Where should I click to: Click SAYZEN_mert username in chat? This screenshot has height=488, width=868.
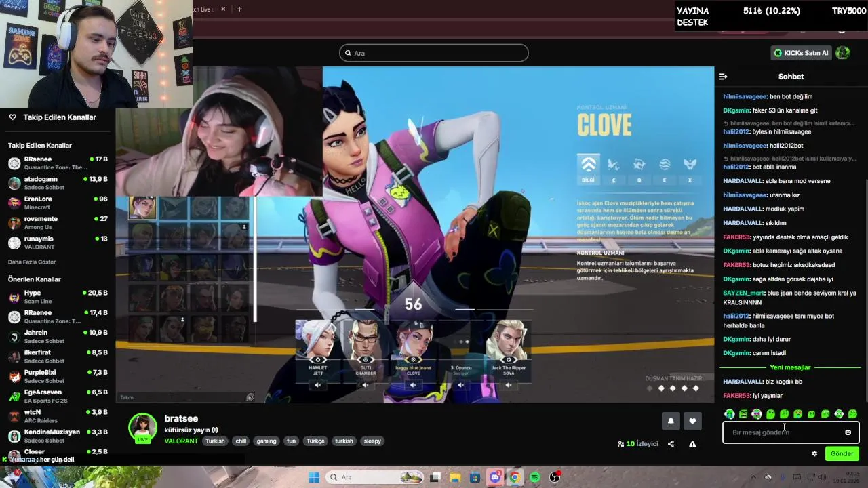pyautogui.click(x=743, y=293)
